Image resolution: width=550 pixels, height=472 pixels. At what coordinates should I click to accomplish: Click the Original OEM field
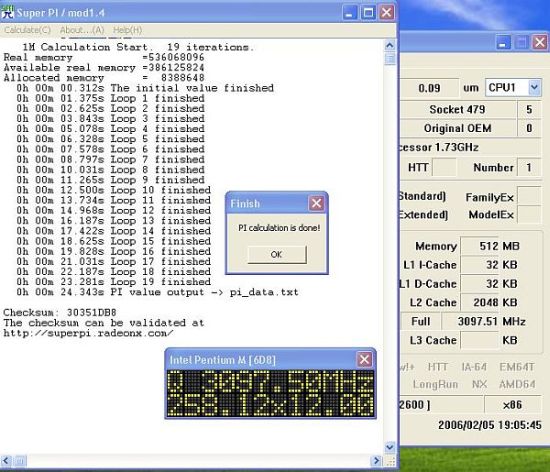[x=457, y=128]
